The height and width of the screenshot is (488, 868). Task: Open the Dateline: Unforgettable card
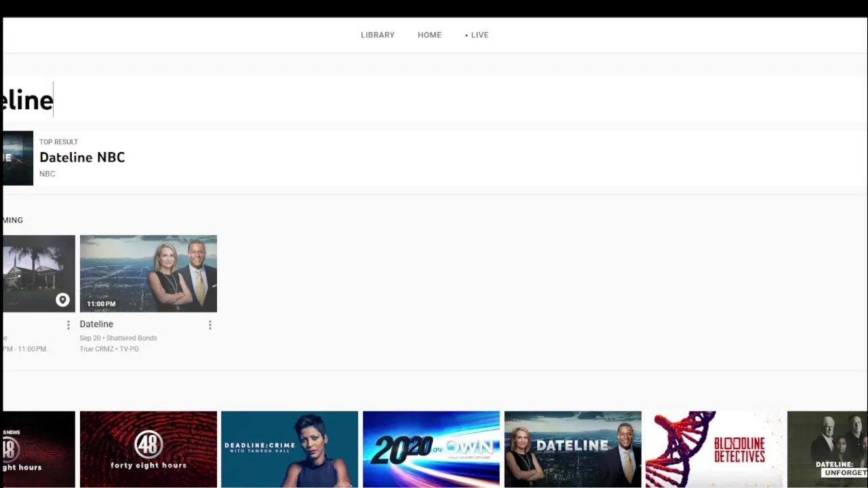tap(827, 449)
